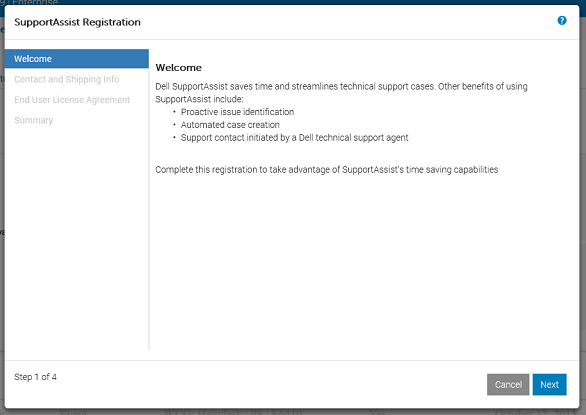Click the Complete this registration paragraph
Image resolution: width=586 pixels, height=415 pixels.
tap(327, 170)
